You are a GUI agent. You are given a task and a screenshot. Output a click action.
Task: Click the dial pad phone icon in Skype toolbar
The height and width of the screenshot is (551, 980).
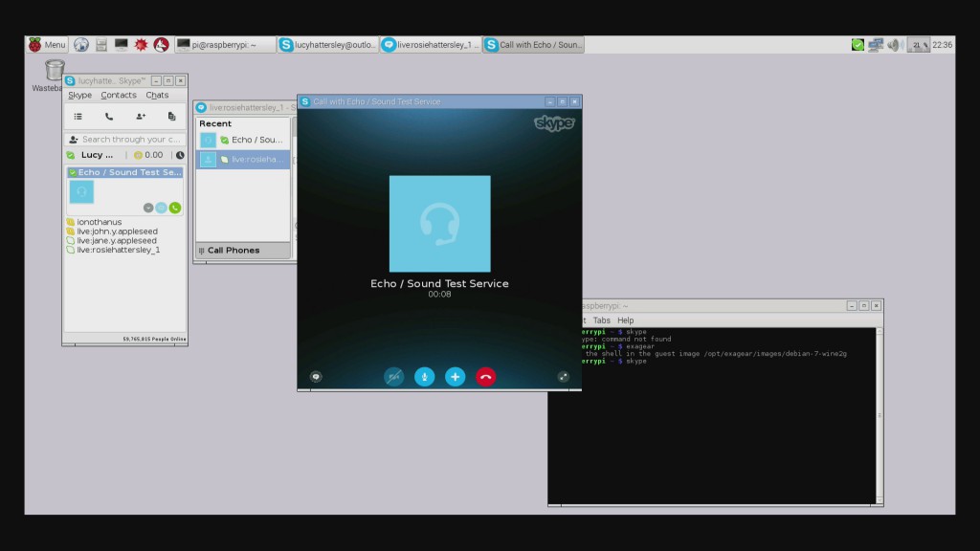point(109,116)
